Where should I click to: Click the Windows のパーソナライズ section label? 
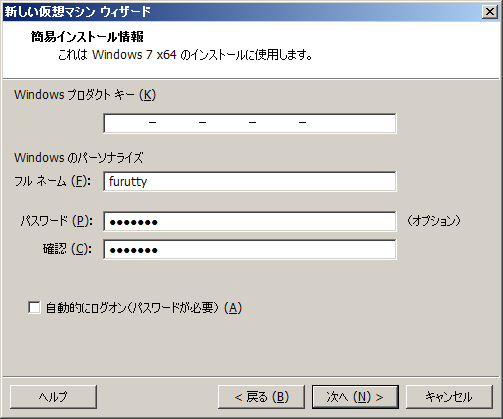(x=79, y=157)
